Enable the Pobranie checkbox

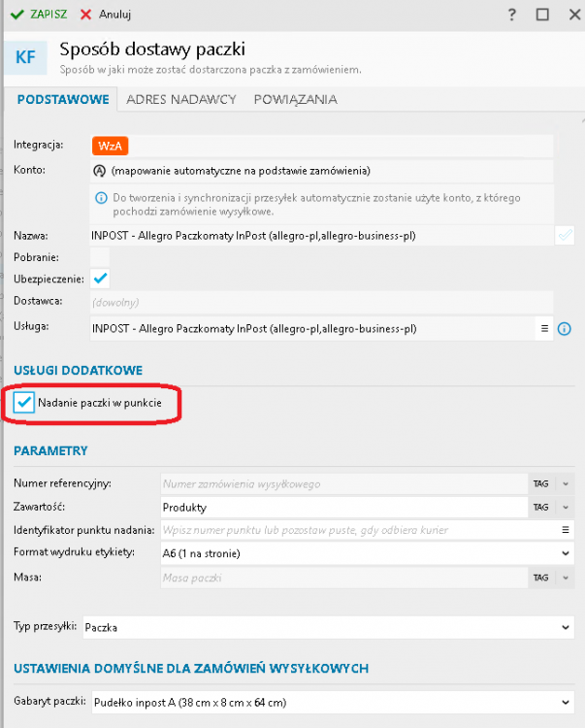point(101,257)
